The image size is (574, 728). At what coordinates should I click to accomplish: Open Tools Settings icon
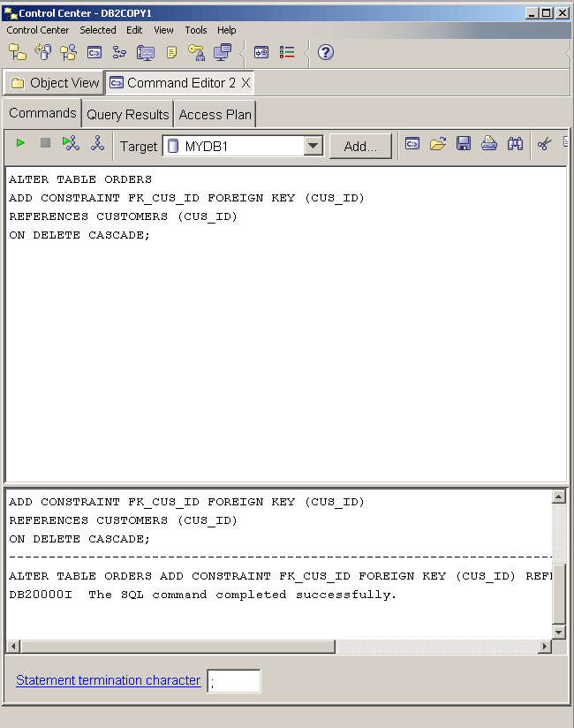click(261, 52)
